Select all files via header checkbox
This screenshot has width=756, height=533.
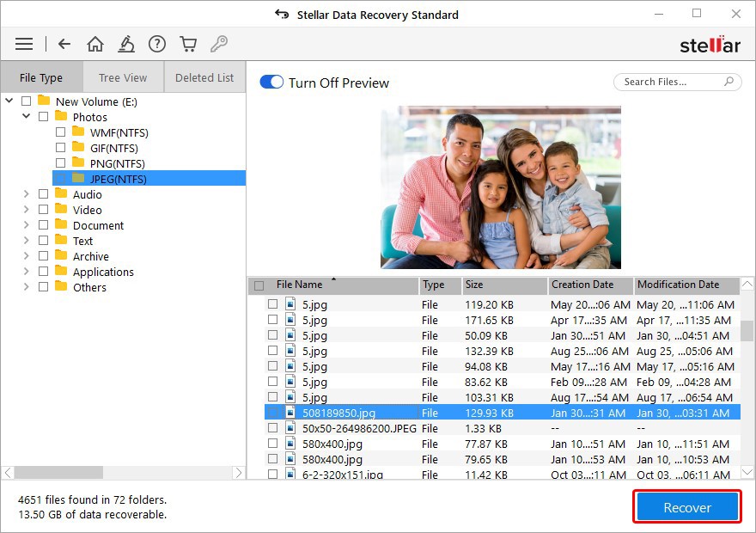click(259, 285)
